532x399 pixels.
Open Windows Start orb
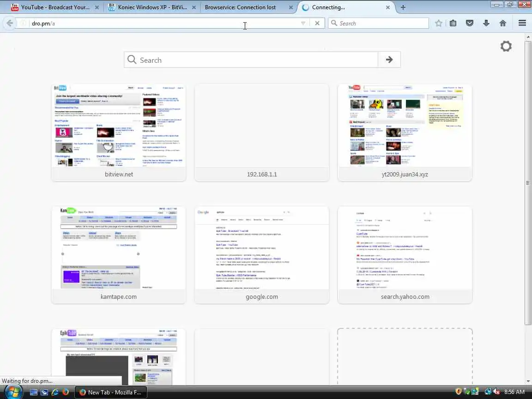(x=13, y=392)
